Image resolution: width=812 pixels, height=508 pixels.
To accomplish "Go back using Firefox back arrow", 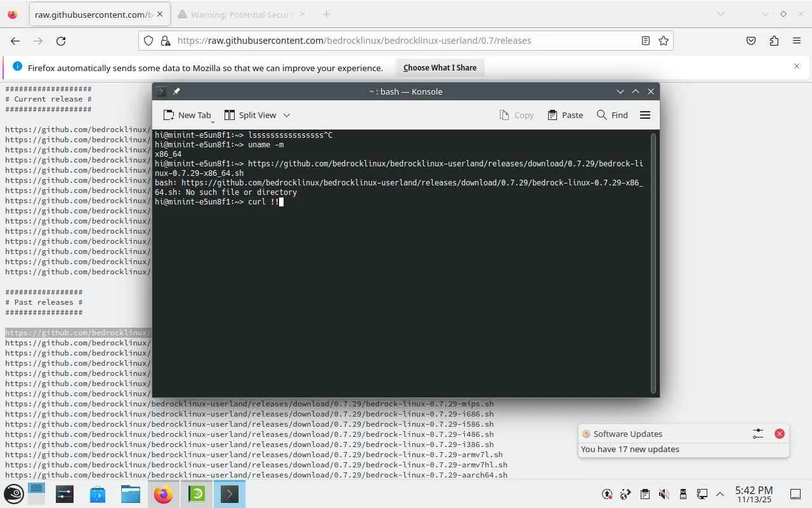I will click(x=15, y=41).
